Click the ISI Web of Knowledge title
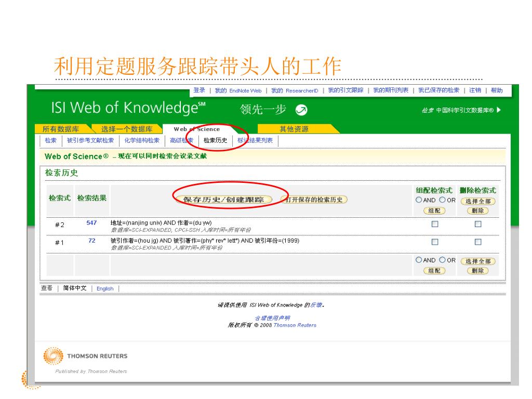The height and width of the screenshot is (399, 532). tap(128, 108)
